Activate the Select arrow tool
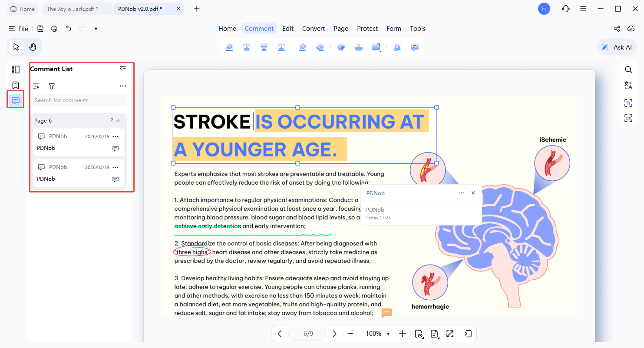Screen dimensions: 644x348 [x=17, y=47]
